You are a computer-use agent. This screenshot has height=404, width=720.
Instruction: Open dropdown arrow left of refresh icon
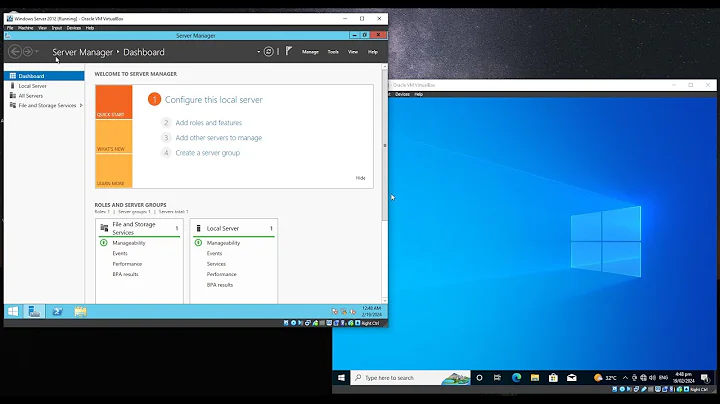click(x=259, y=52)
